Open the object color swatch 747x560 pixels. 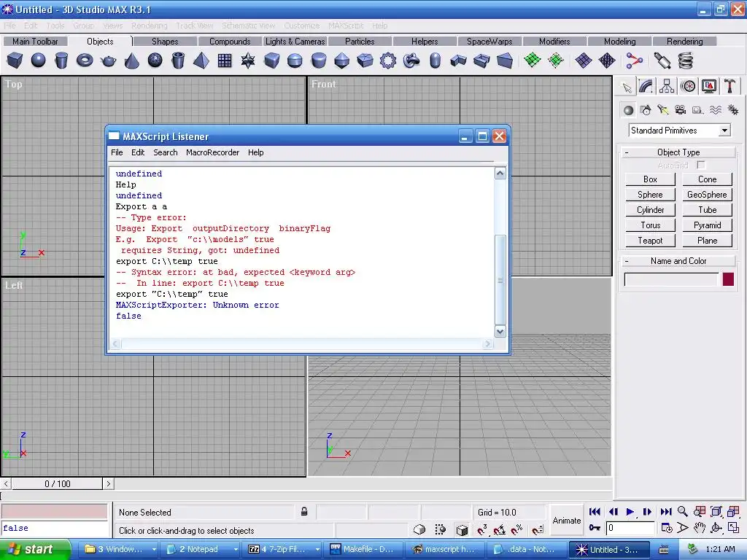pyautogui.click(x=728, y=279)
